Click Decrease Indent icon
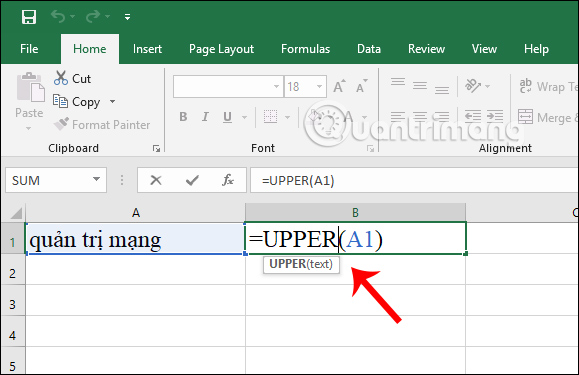579x375 pixels. pyautogui.click(x=473, y=117)
